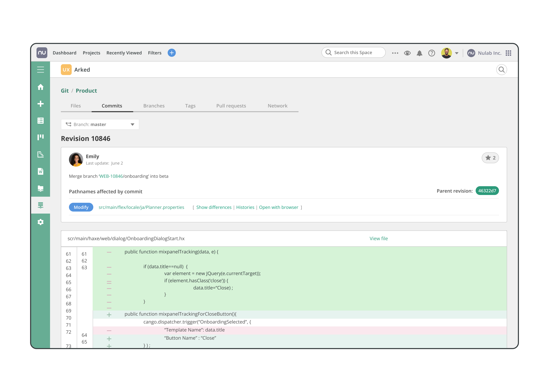Click the parent revision 46322d7 badge
The image size is (549, 392).
[487, 191]
